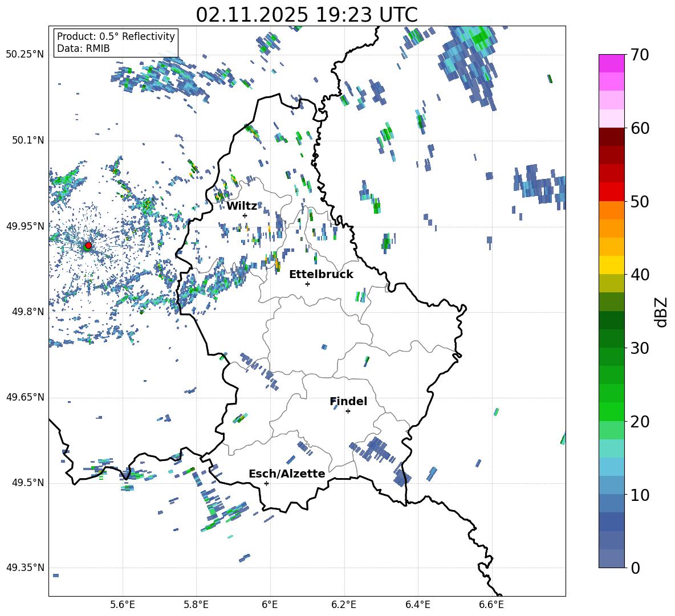
Task: Click the Findel location cross marker
Action: point(348,411)
